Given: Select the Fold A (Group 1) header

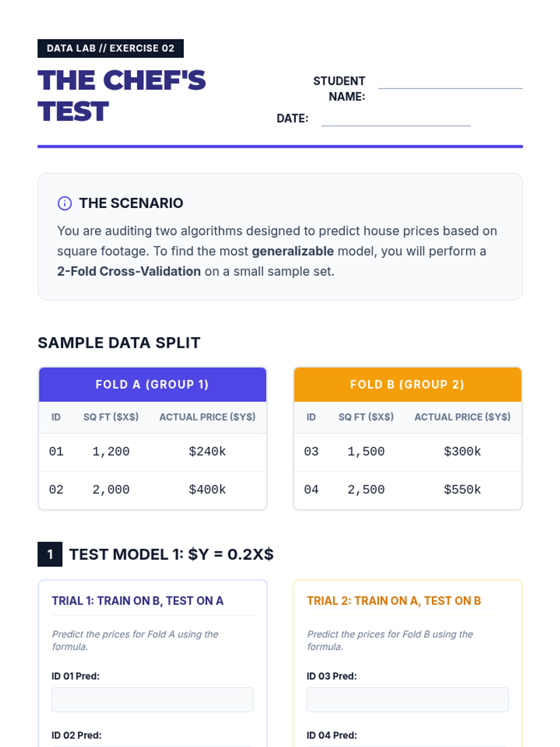Looking at the screenshot, I should [x=153, y=385].
